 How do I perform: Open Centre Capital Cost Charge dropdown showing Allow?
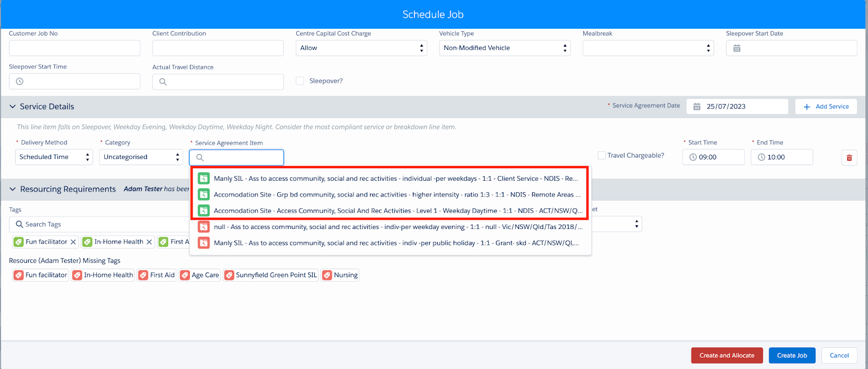[x=361, y=48]
